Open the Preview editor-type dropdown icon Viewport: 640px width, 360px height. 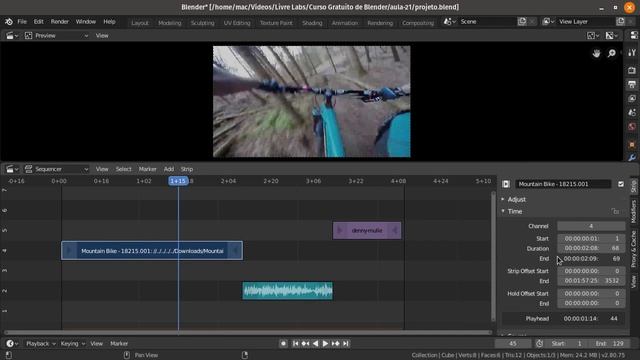pos(12,36)
